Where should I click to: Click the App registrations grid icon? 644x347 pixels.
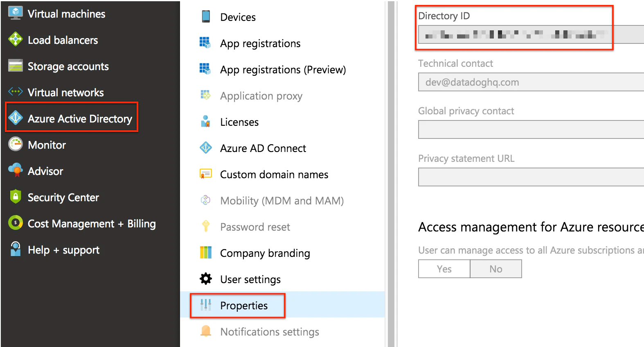click(x=205, y=43)
